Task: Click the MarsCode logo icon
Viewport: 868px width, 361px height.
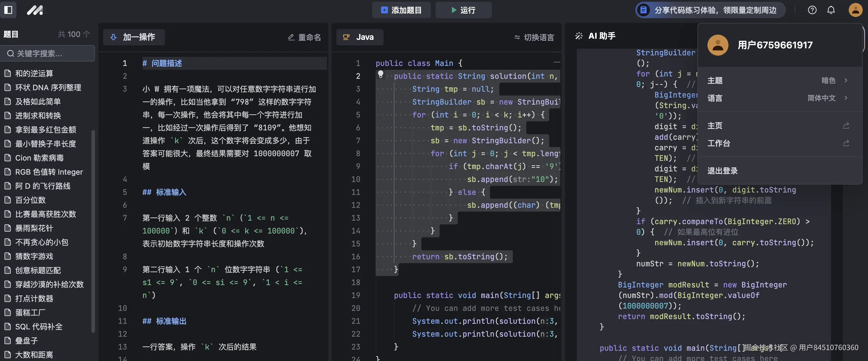Action: click(x=35, y=10)
